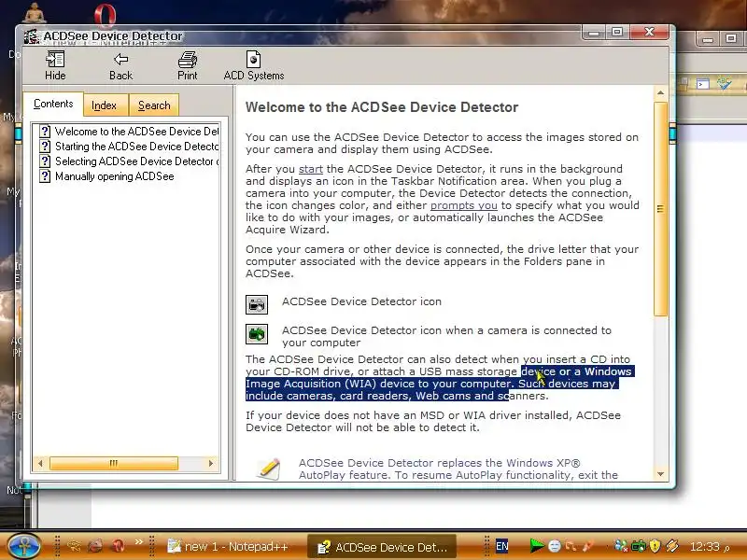The height and width of the screenshot is (560, 747).
Task: Click text 'ACDSee Device Detector icon' caption
Action: pyautogui.click(x=361, y=301)
